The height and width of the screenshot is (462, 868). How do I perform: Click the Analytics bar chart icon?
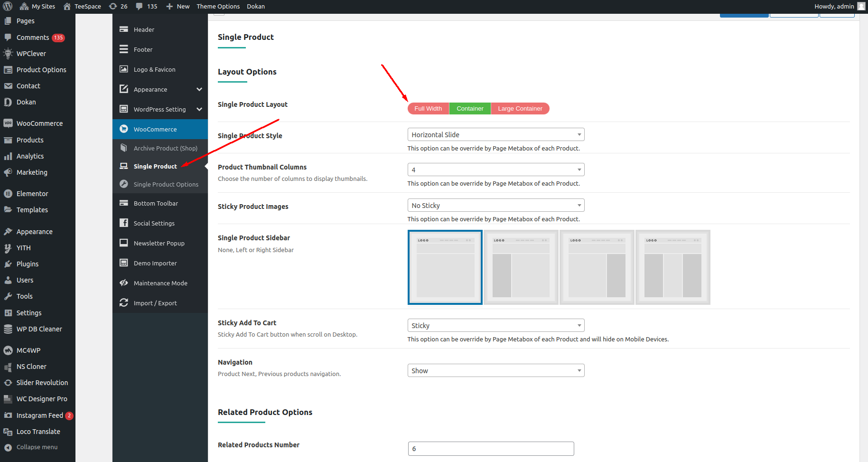coord(8,156)
